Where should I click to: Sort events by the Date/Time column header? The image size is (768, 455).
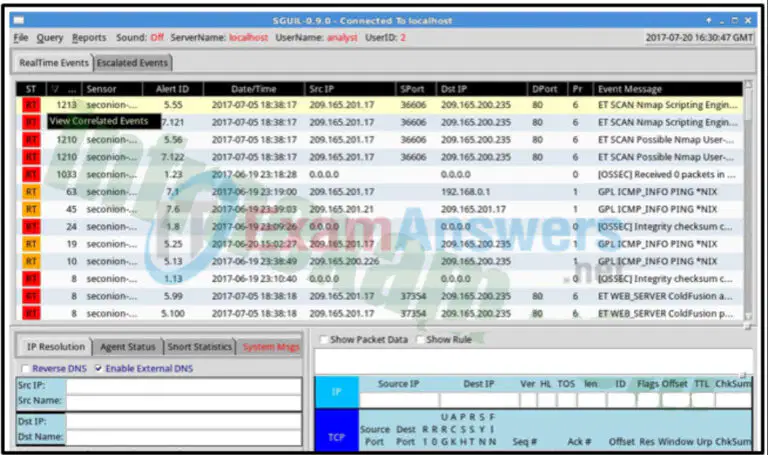253,89
